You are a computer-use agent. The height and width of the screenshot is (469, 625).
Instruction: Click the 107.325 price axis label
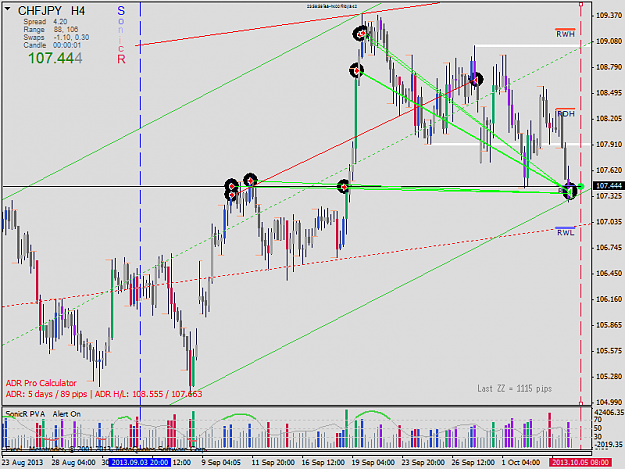(609, 196)
